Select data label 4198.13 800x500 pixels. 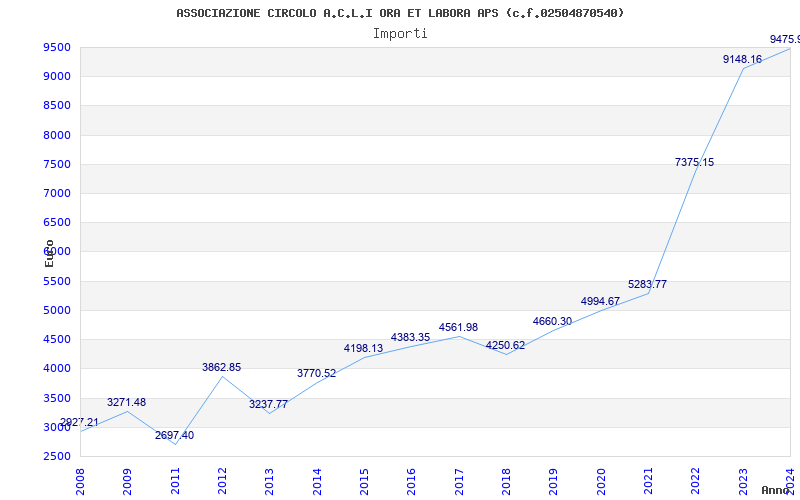click(x=363, y=348)
